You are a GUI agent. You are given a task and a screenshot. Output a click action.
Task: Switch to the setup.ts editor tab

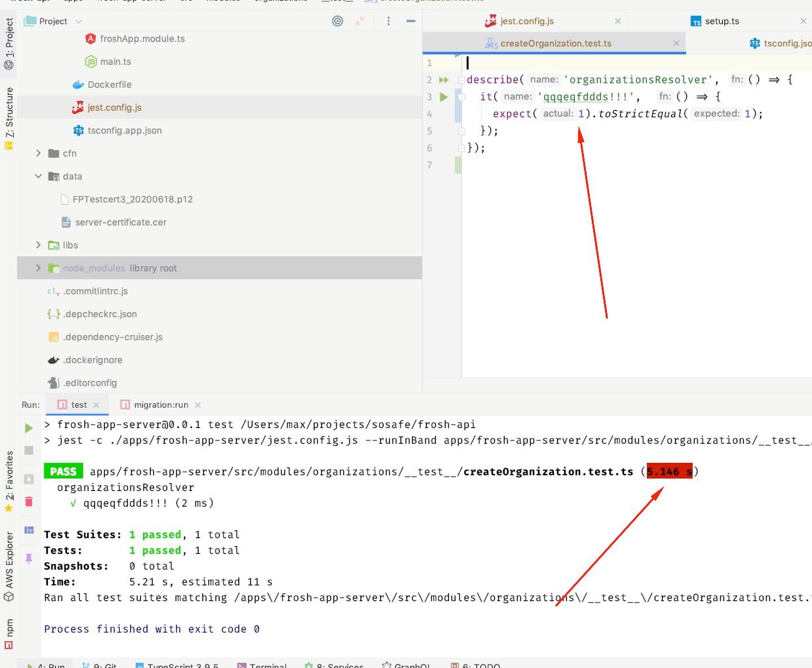pos(715,21)
